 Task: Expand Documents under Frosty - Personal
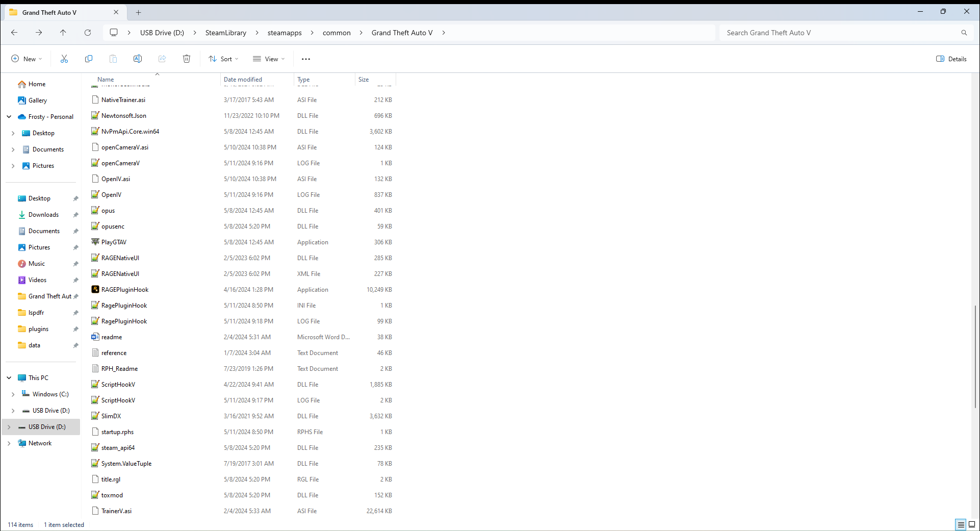click(x=13, y=149)
